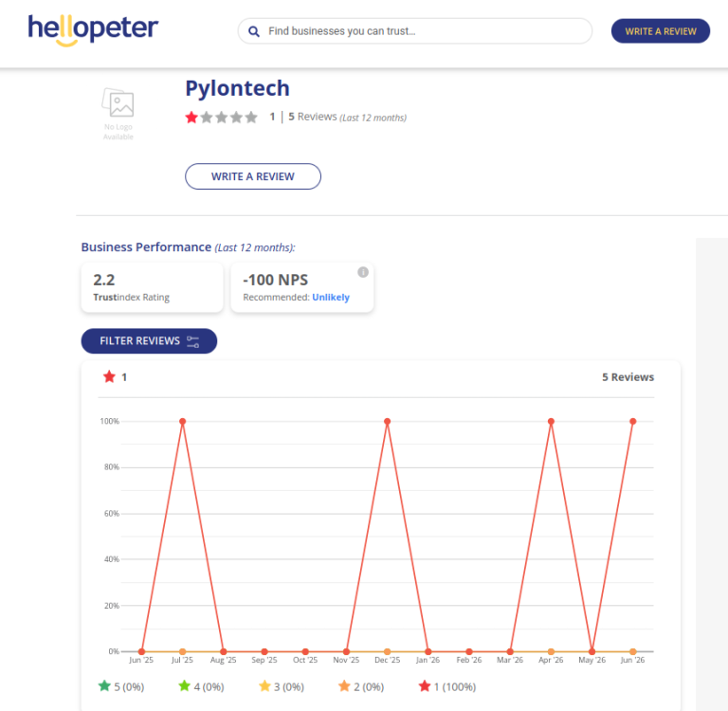Click the 2.2 Trustindex Rating card
This screenshot has width=728, height=711.
pos(152,287)
